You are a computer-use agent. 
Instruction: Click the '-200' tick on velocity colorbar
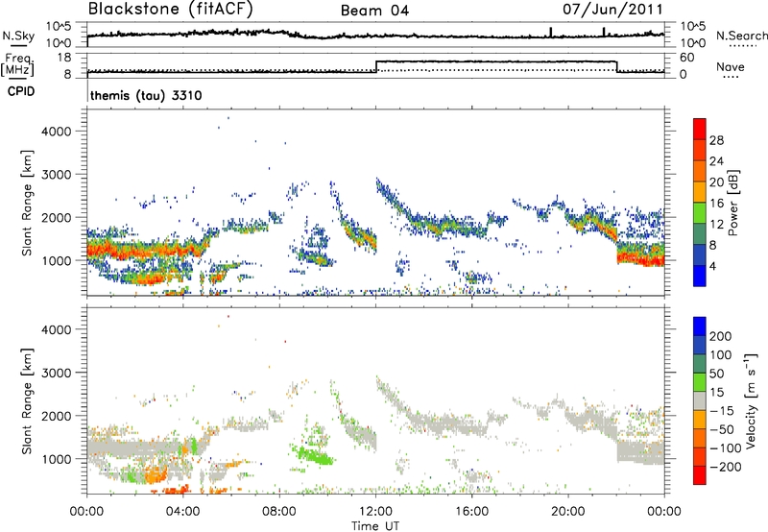click(x=725, y=467)
